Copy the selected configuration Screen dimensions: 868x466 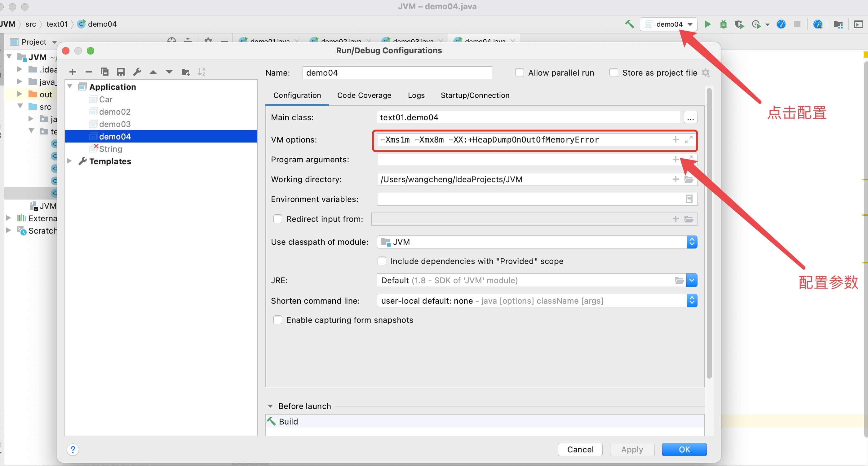[105, 72]
